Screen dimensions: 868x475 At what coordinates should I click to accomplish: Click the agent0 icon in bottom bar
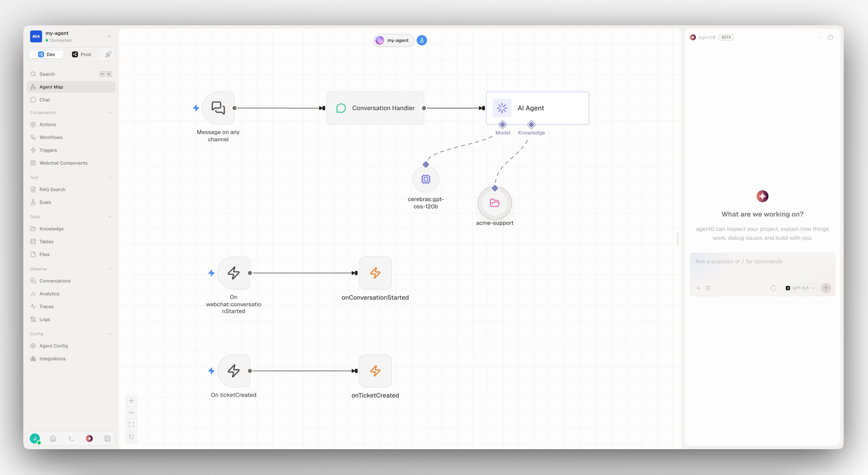[x=89, y=439]
